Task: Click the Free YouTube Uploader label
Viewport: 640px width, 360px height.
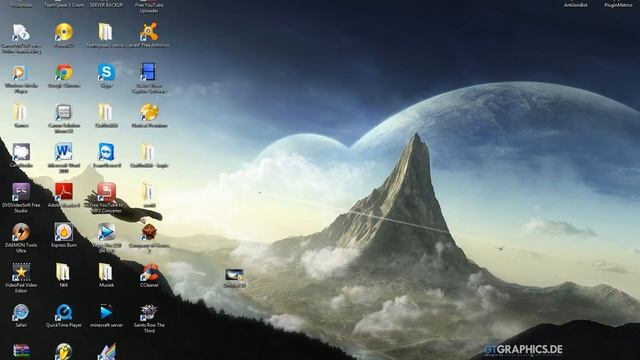Action: 149,8
